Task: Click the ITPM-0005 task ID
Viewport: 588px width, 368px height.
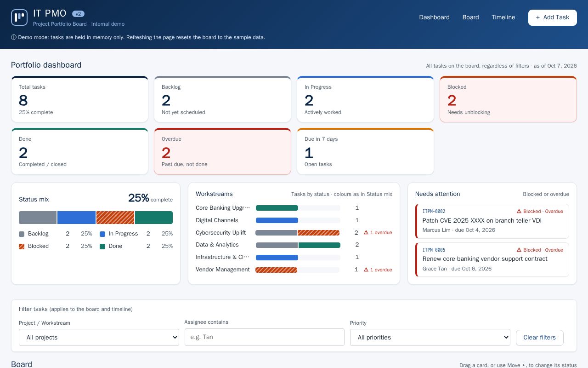Action: (434, 250)
